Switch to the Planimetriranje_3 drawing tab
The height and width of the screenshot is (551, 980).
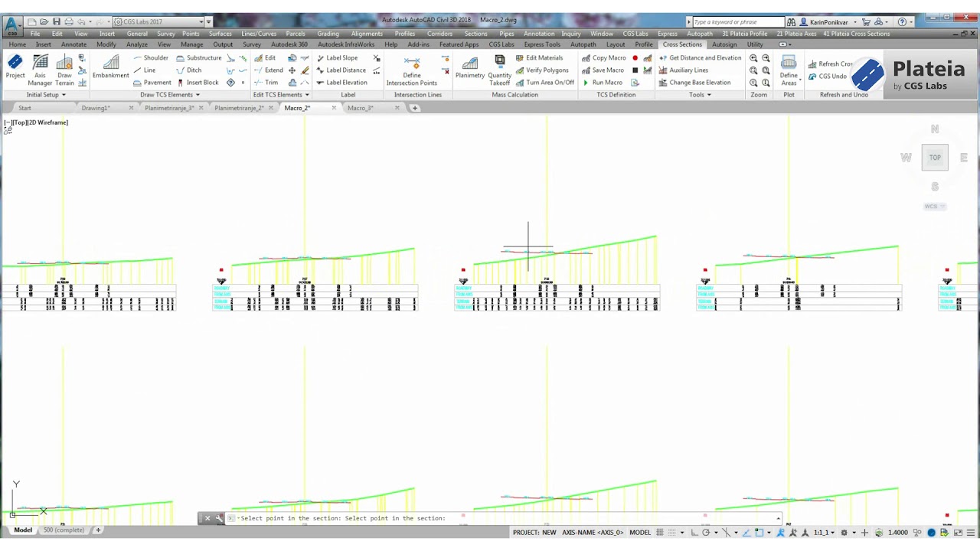point(169,108)
